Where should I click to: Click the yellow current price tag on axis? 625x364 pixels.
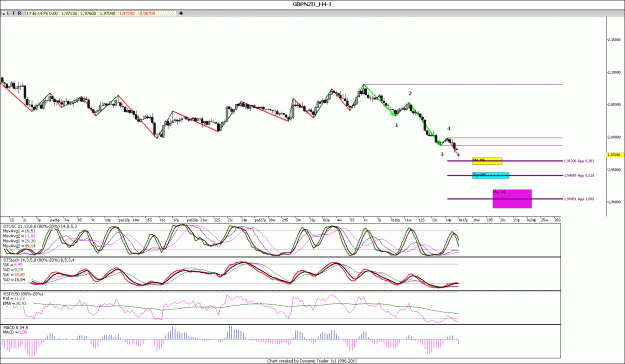615,155
